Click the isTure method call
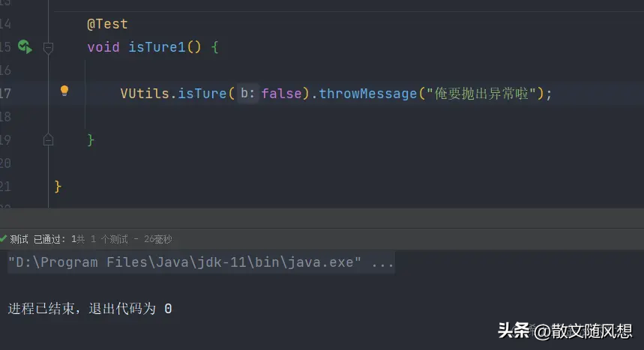This screenshot has height=350, width=644. [x=202, y=93]
